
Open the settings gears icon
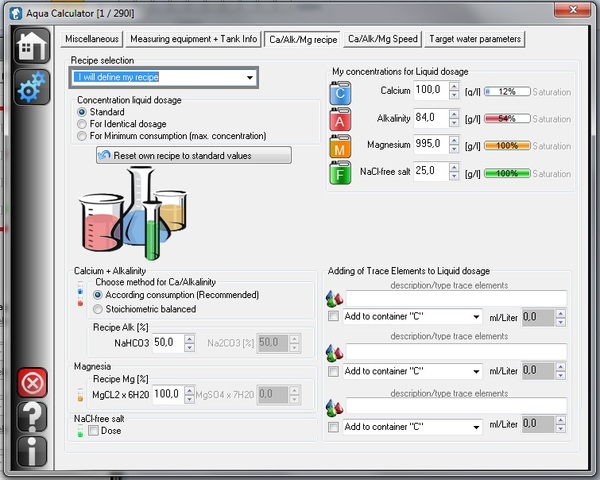coord(31,89)
